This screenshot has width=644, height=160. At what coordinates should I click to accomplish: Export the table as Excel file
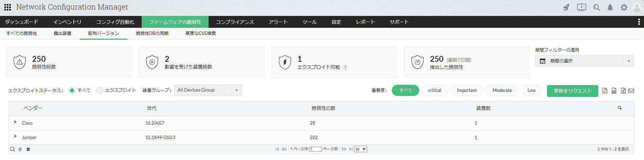pyautogui.click(x=623, y=91)
